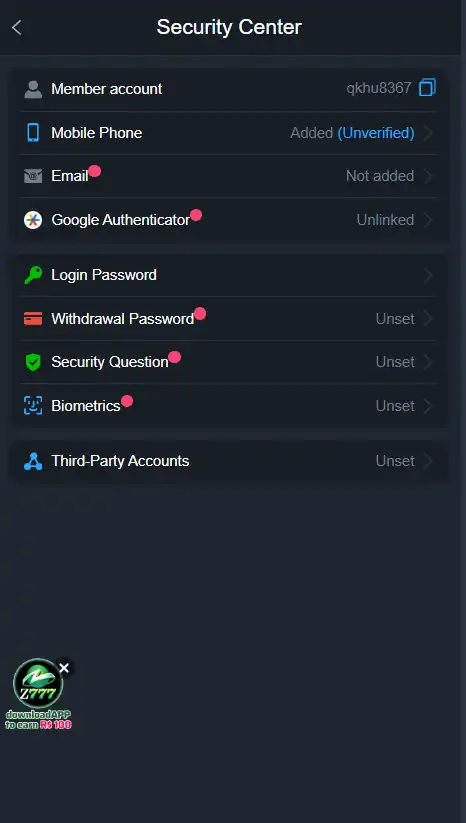Open the Security Question setting

click(228, 362)
